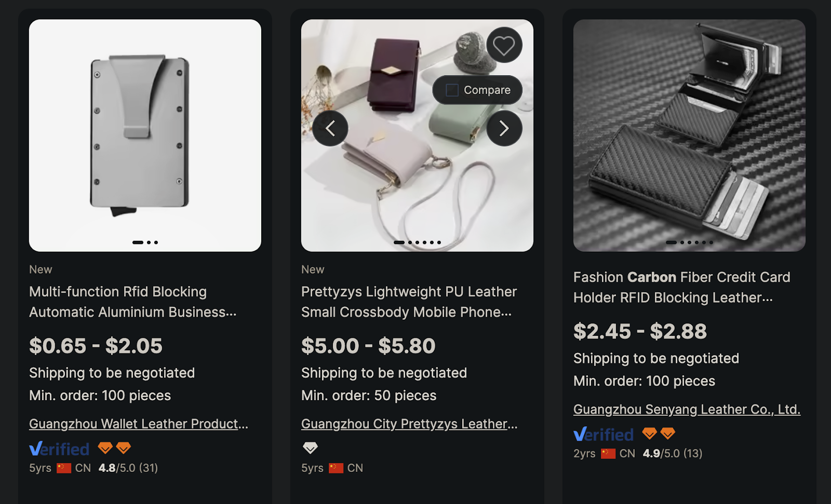Screen dimensions: 831x504
Task: Click the Verified badge for Senyang Leather
Action: pos(604,434)
